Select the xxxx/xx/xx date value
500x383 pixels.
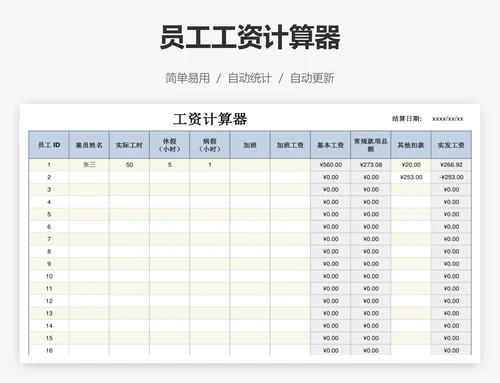448,119
